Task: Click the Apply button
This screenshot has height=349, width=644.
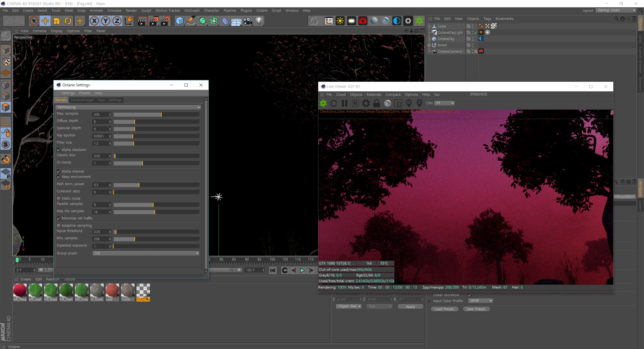Action: click(x=410, y=306)
